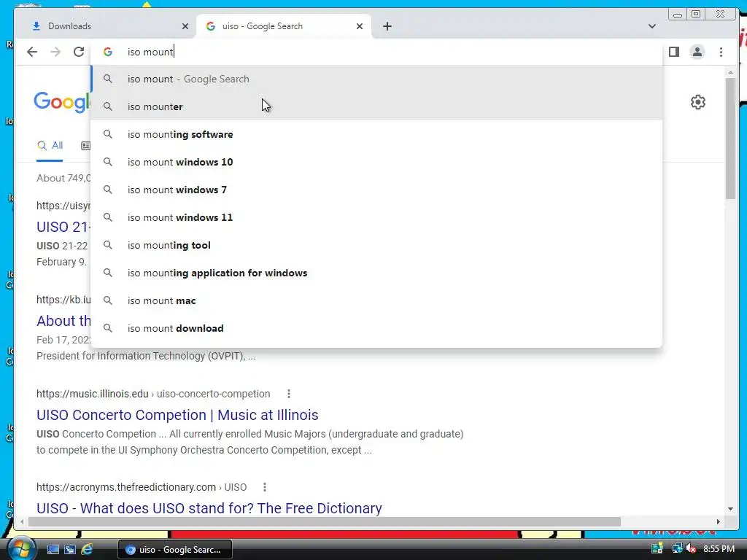Image resolution: width=747 pixels, height=560 pixels.
Task: Choose 'iso mounting software' suggestion
Action: tap(376, 134)
